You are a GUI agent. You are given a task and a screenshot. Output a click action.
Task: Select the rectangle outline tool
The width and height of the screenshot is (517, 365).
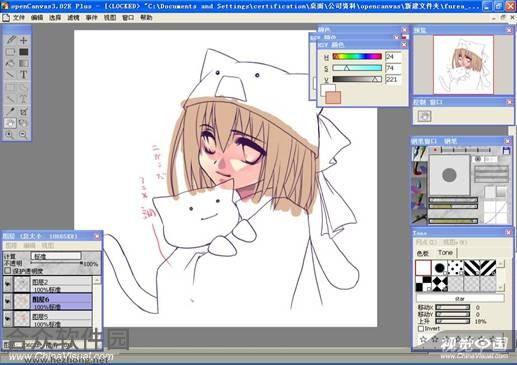pyautogui.click(x=10, y=52)
